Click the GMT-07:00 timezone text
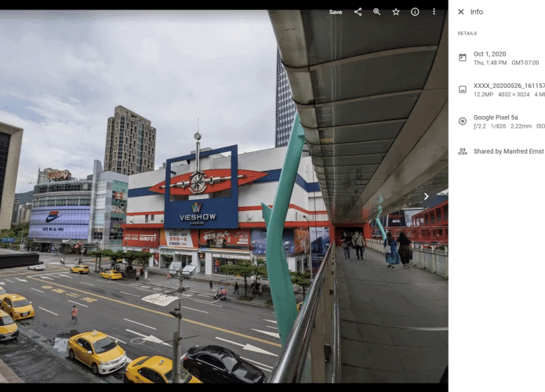This screenshot has height=392, width=545. 525,63
